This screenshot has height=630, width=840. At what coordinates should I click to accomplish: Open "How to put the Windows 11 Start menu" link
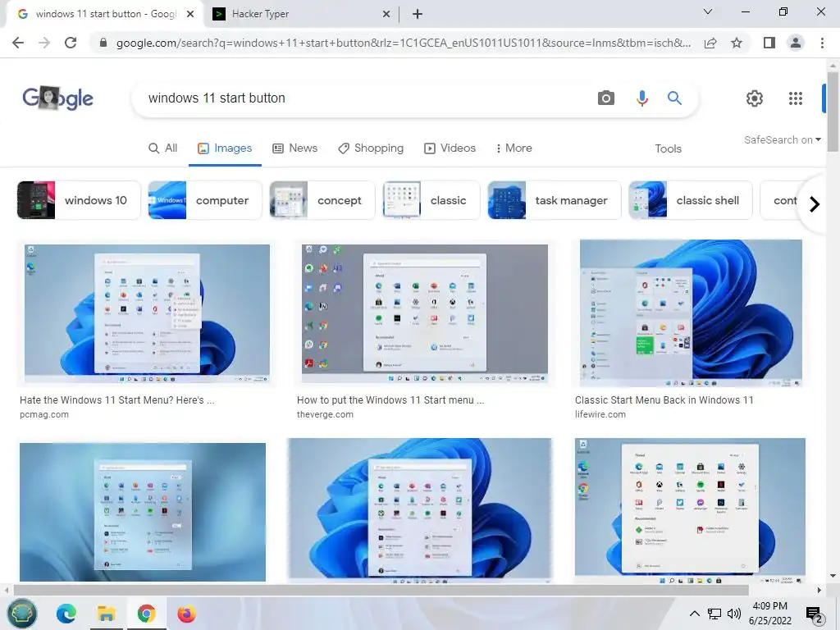click(x=390, y=400)
